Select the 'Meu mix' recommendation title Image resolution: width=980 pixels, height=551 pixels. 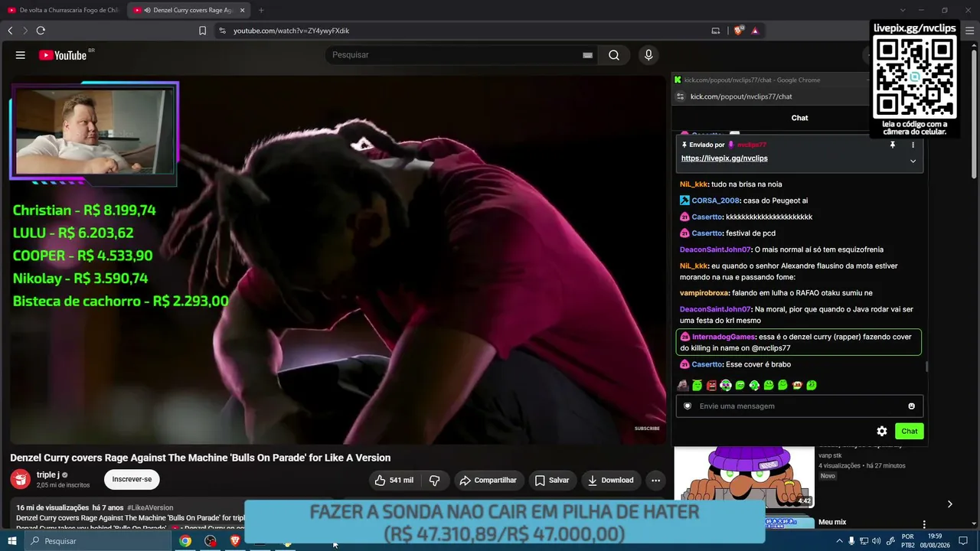[x=832, y=522]
